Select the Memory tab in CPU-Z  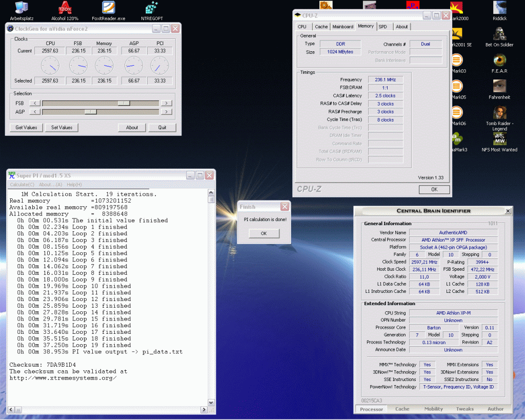[x=366, y=26]
